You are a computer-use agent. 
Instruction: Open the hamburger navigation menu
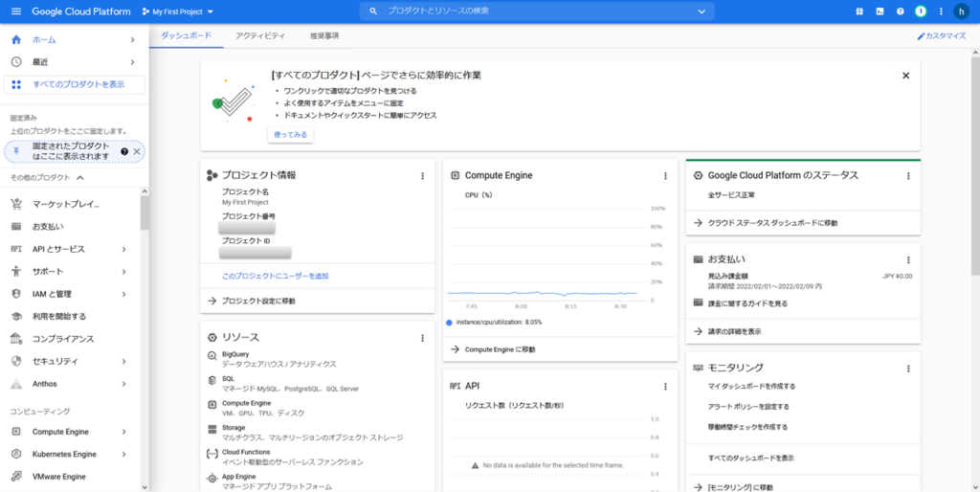15,11
